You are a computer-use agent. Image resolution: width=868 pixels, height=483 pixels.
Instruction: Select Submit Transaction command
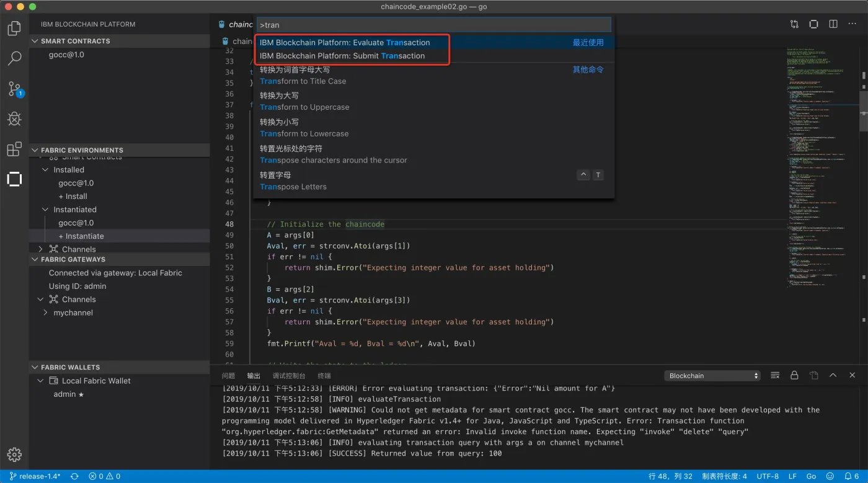click(434, 56)
